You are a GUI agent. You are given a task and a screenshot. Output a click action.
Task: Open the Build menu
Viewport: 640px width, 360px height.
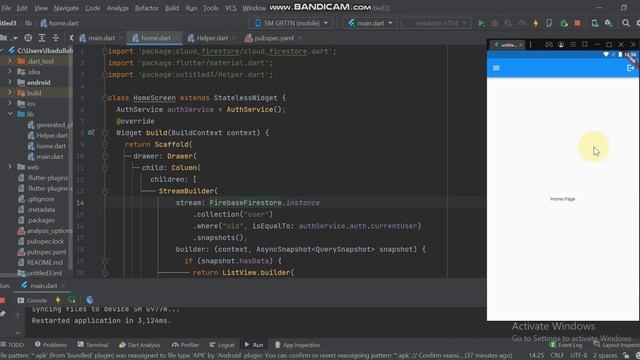pyautogui.click(x=172, y=8)
